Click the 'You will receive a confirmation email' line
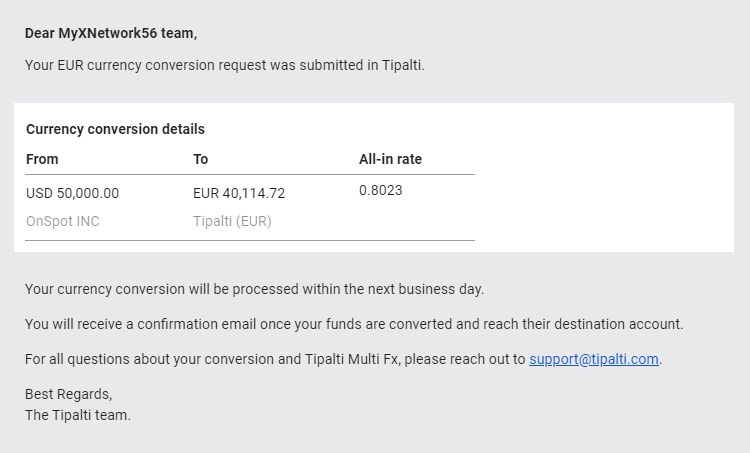The height and width of the screenshot is (453, 750). coord(354,324)
